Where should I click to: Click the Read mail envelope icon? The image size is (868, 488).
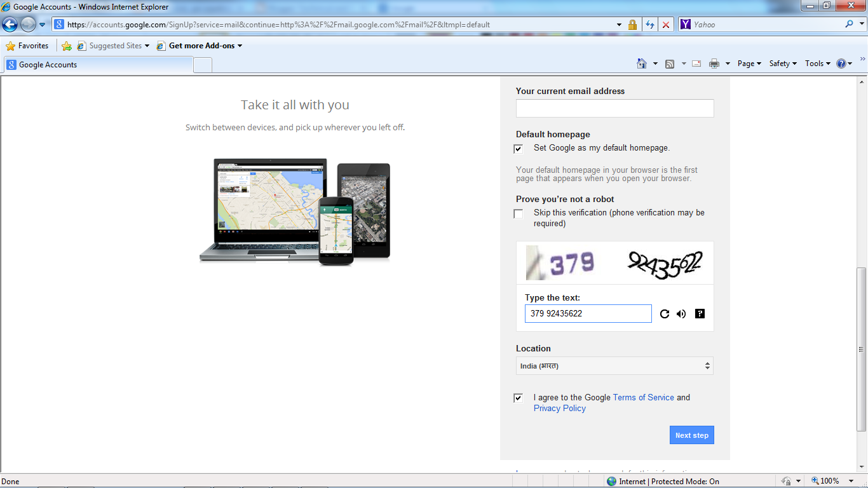(696, 64)
